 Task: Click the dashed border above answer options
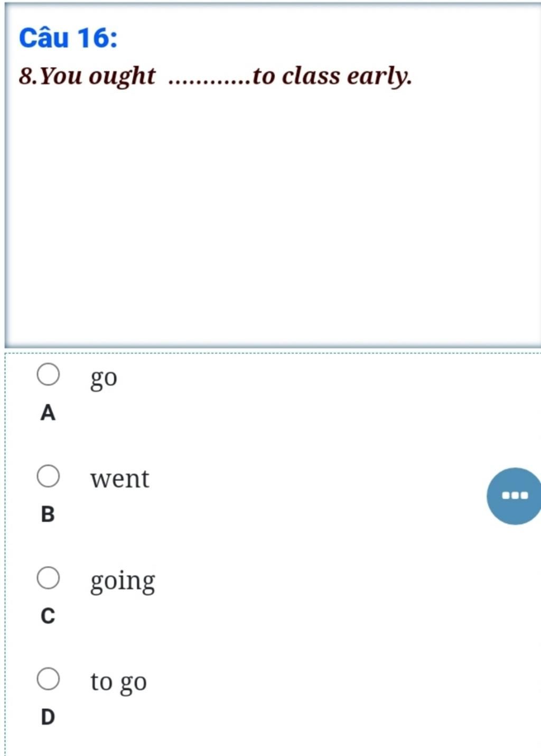coord(272,352)
